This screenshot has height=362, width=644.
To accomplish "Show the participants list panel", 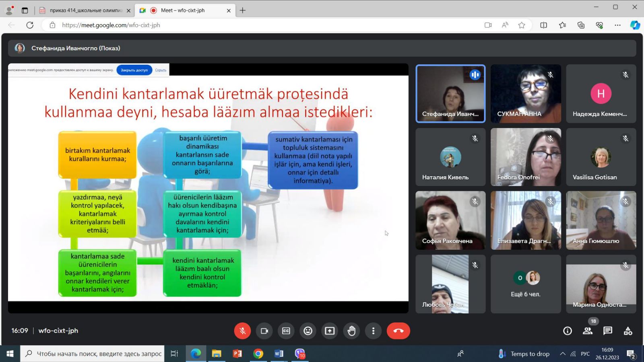I will point(587,331).
